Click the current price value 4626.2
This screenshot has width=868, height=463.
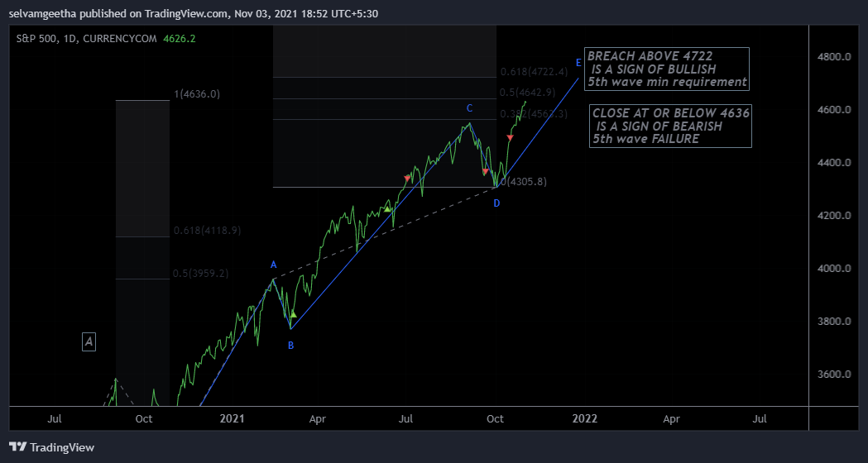tap(180, 38)
